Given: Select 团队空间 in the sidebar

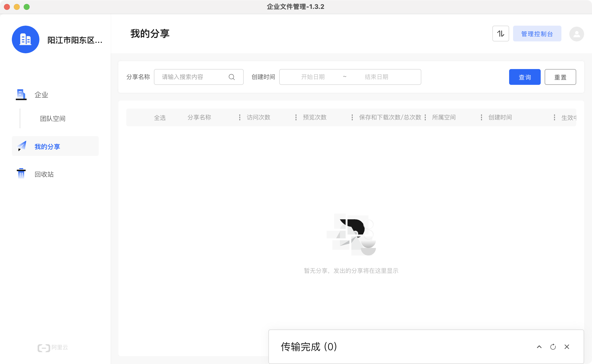Looking at the screenshot, I should [x=53, y=119].
